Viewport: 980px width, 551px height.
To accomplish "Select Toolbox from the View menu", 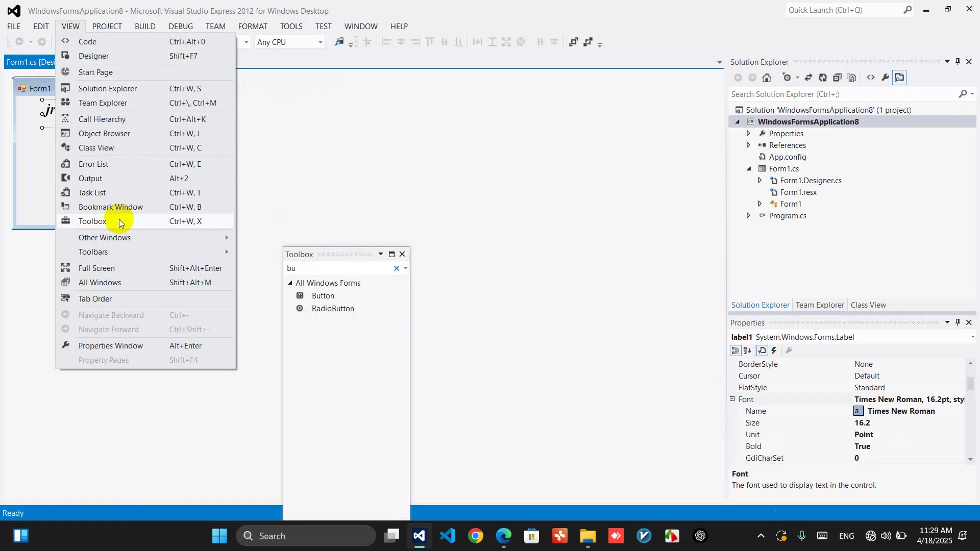I will 92,221.
